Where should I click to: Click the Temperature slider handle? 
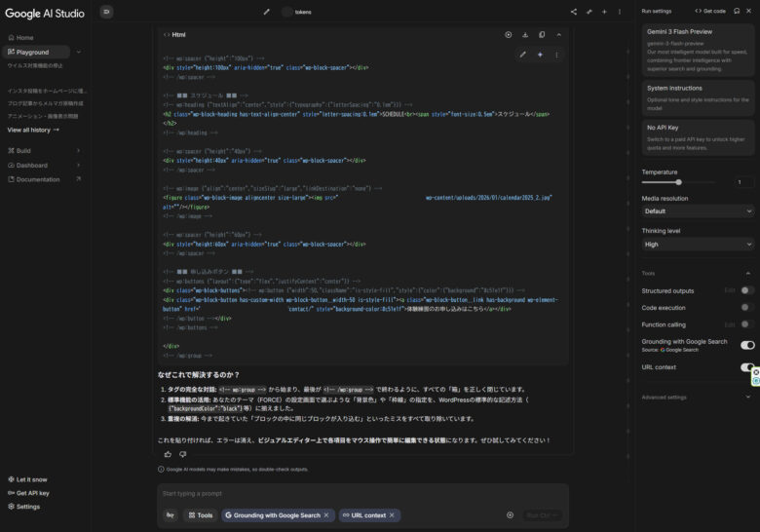click(x=678, y=182)
